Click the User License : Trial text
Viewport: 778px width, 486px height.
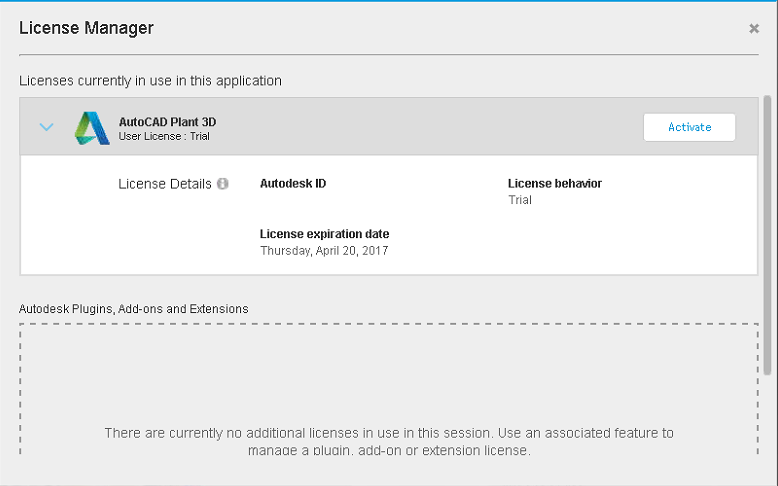click(164, 136)
